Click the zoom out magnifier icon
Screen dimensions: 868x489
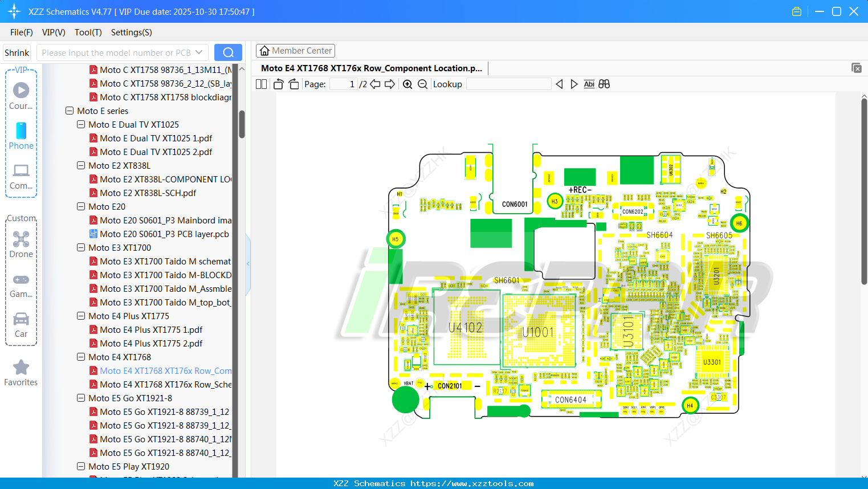pos(422,84)
